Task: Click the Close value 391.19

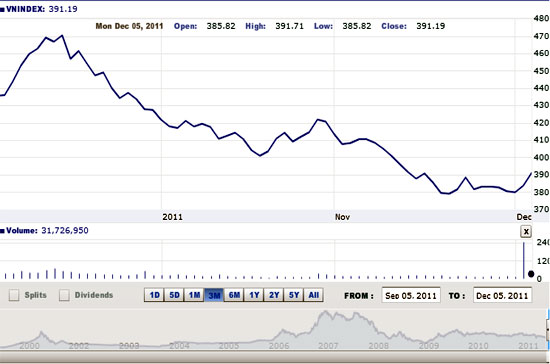Action: tap(431, 26)
